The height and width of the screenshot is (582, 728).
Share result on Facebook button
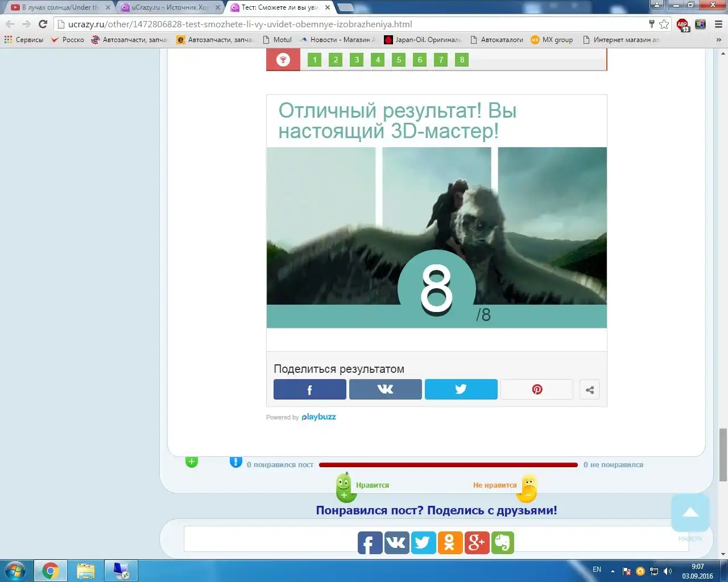click(x=309, y=390)
